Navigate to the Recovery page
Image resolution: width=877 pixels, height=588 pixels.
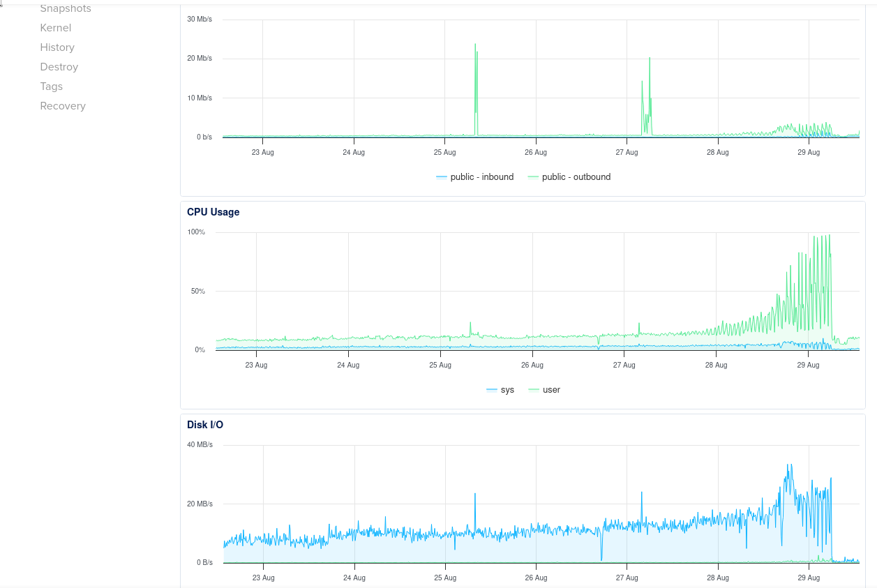pos(63,106)
